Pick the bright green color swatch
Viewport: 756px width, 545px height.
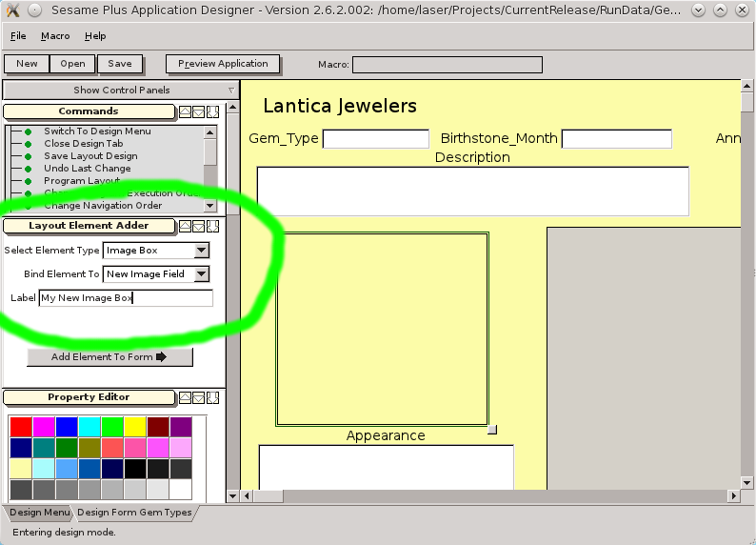pyautogui.click(x=112, y=427)
